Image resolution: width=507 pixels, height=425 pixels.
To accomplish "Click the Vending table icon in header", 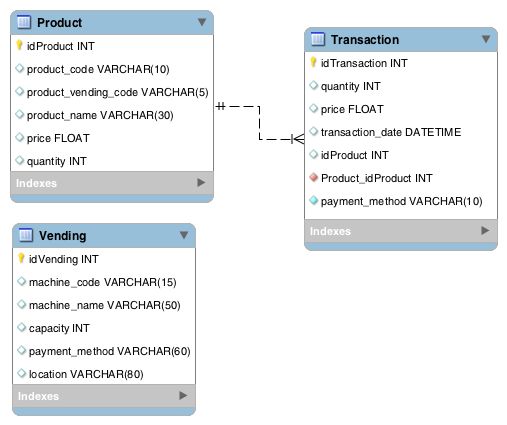I will click(26, 235).
